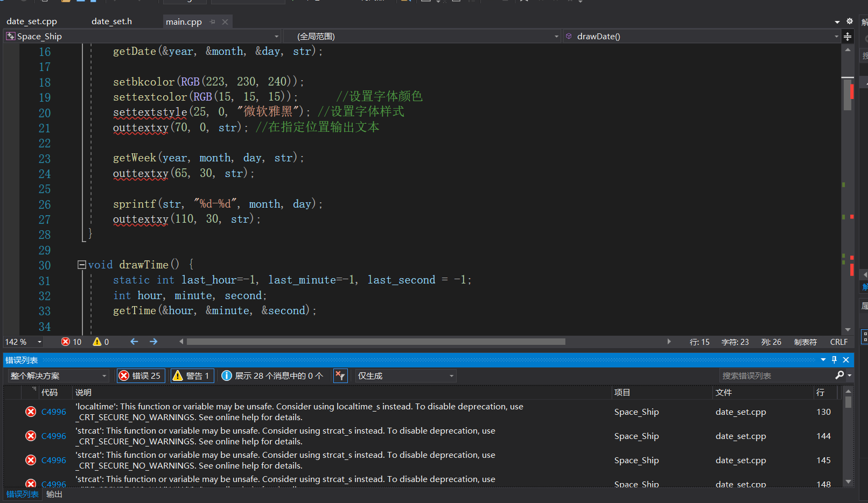Click the 制表符 indentation indicator
Image resolution: width=868 pixels, height=503 pixels.
tap(806, 342)
